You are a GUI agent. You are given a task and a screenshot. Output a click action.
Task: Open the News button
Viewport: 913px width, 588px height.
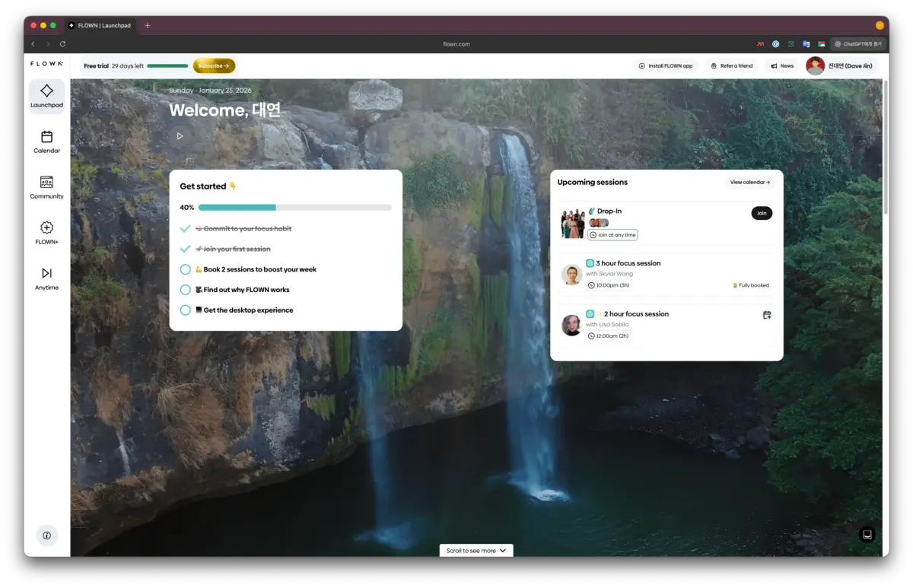[x=782, y=66]
